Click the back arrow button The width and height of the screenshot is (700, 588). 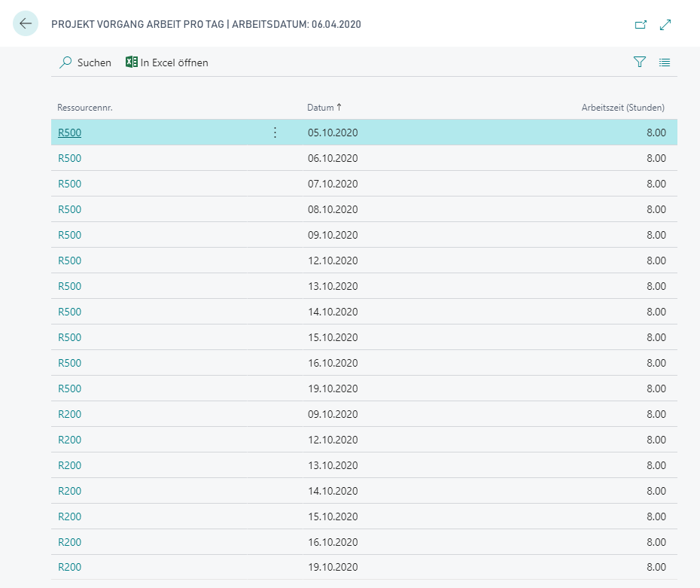click(x=26, y=23)
